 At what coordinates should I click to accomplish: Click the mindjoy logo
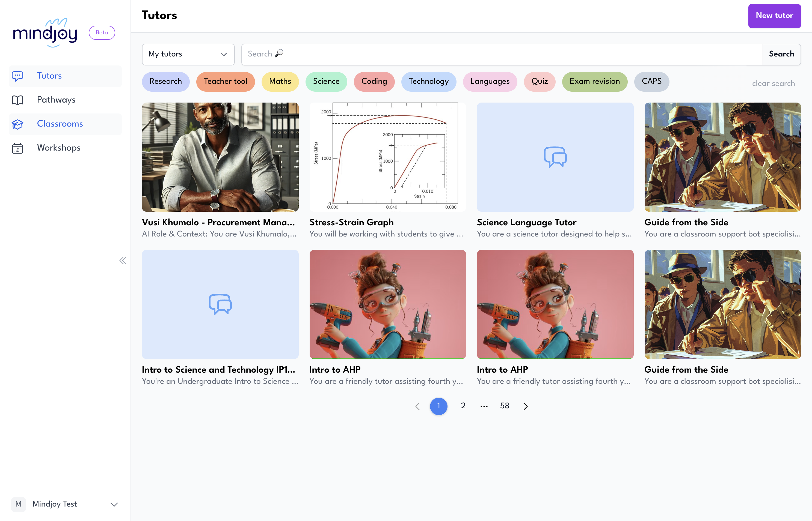point(45,33)
